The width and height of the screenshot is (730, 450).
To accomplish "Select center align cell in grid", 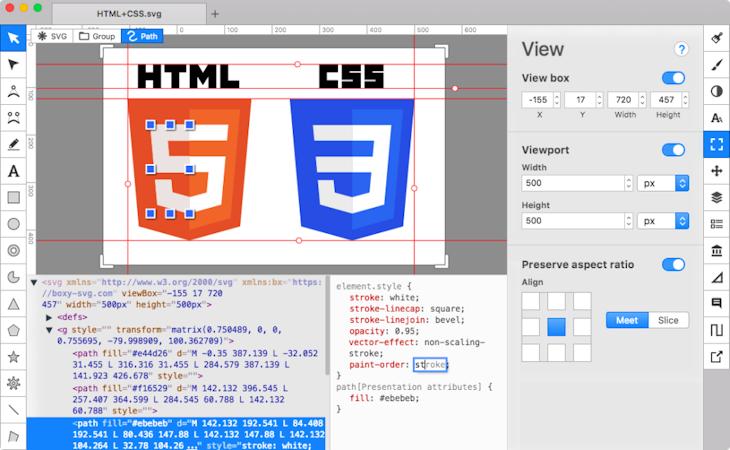I will [x=556, y=327].
